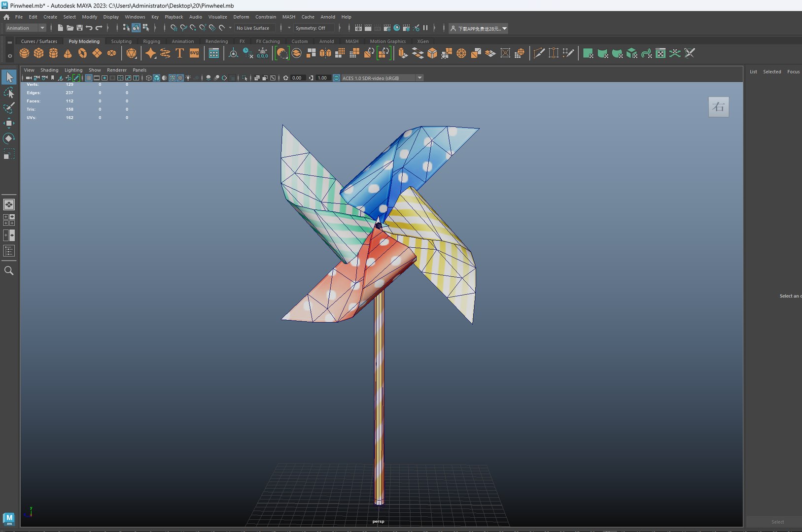Screen dimensions: 802x532
Task: Open the UV Editor shelf icon
Action: pos(661,53)
